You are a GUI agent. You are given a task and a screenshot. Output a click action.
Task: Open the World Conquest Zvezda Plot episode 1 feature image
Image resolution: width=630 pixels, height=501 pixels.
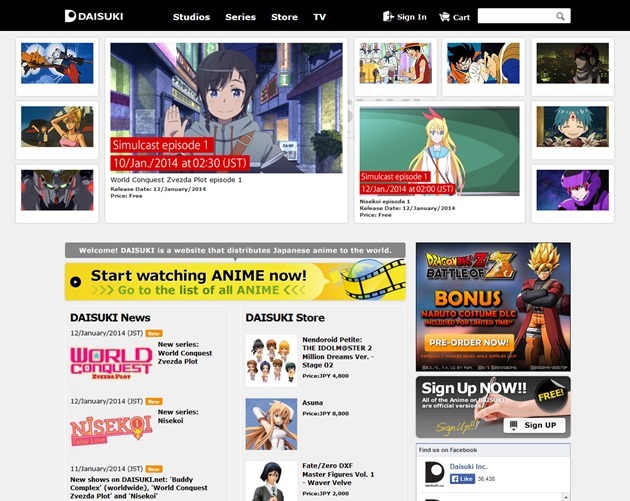pos(226,108)
